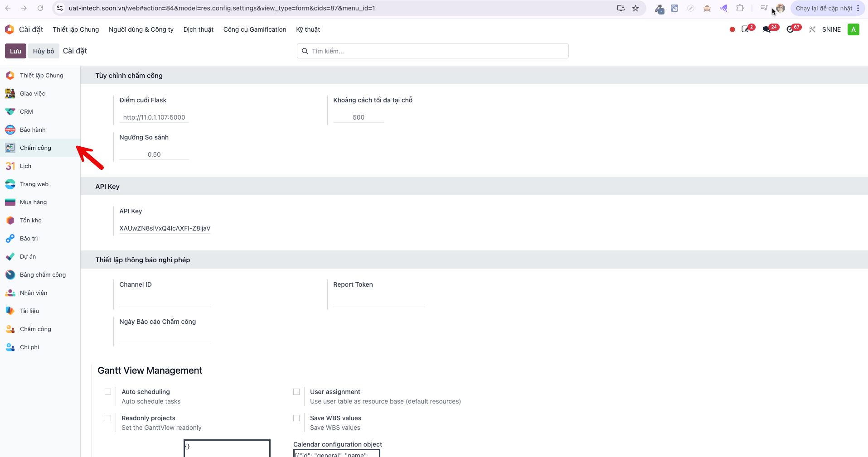Open the Dịch thuật menu

[x=199, y=29]
